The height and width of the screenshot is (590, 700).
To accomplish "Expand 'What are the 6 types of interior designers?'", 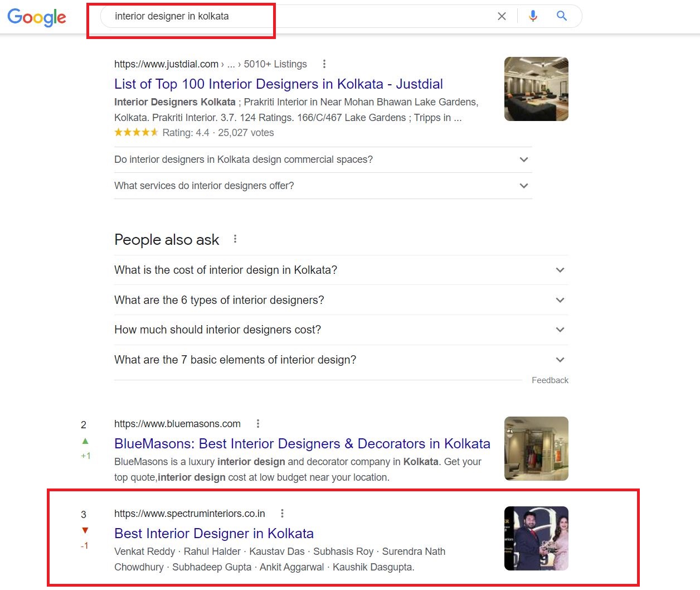I will (x=560, y=300).
